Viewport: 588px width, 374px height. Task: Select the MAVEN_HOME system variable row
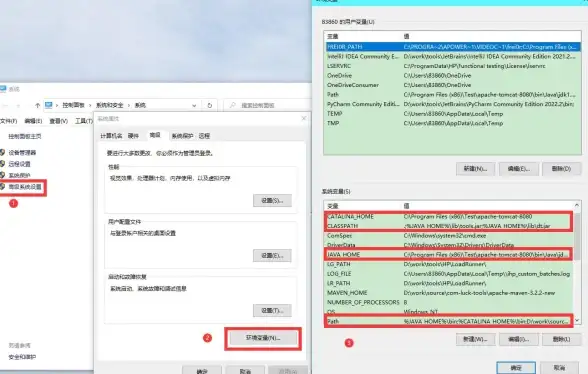pyautogui.click(x=449, y=293)
